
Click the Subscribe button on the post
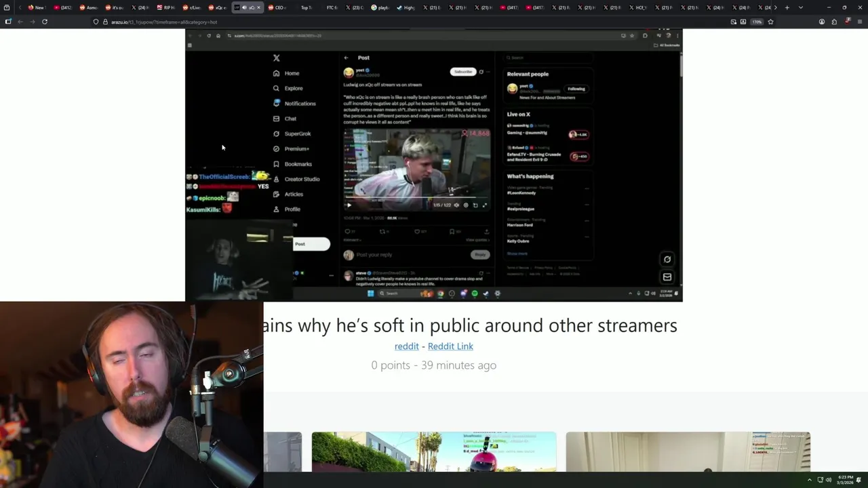pos(462,72)
